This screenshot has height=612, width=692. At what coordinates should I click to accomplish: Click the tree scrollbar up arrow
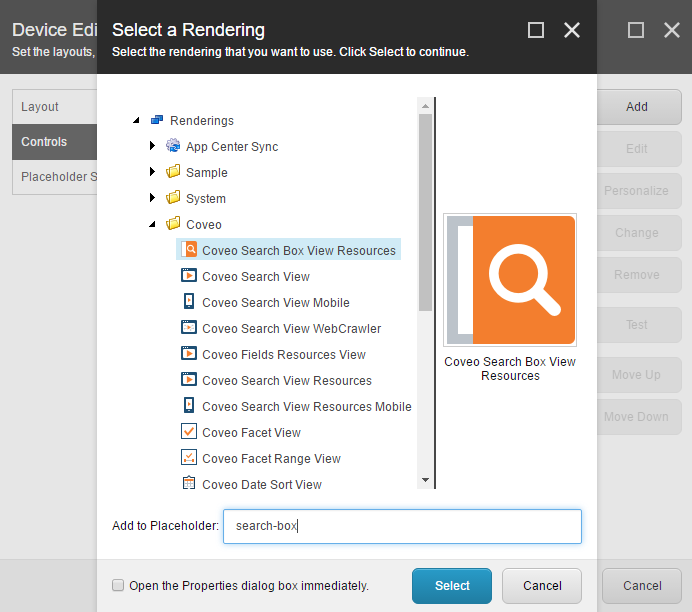pyautogui.click(x=425, y=106)
